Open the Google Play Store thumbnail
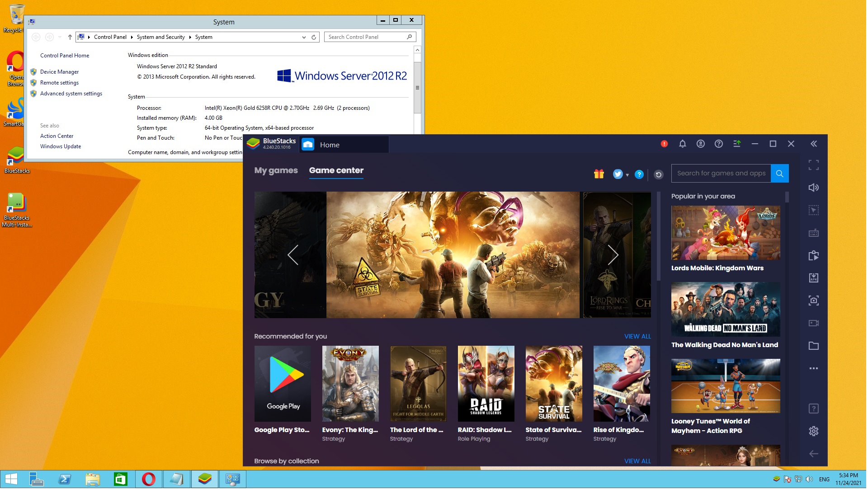The width and height of the screenshot is (868, 489). pos(283,384)
